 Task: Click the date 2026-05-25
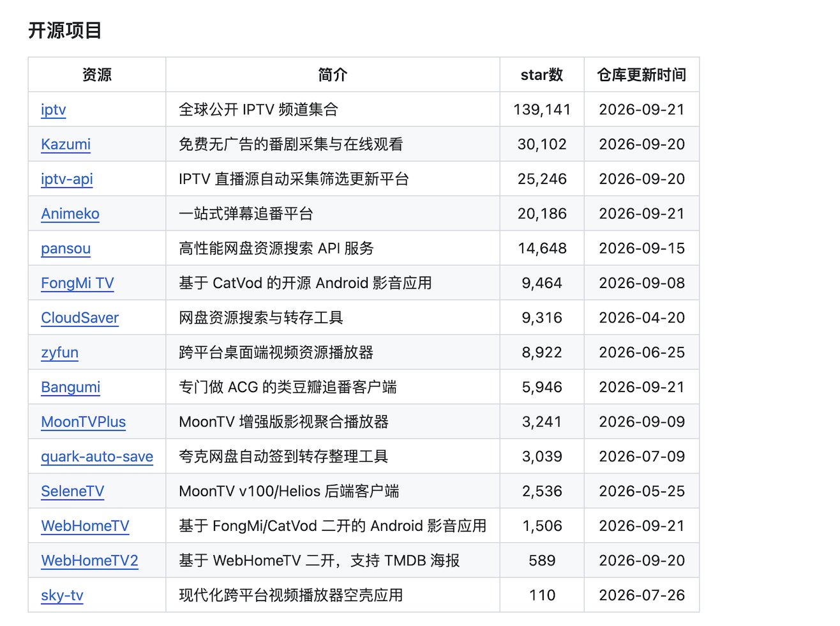point(641,491)
